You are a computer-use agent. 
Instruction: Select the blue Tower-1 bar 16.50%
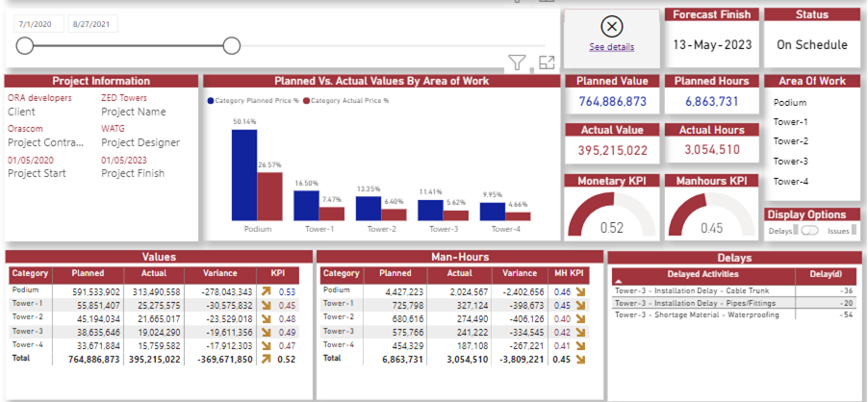(x=306, y=206)
